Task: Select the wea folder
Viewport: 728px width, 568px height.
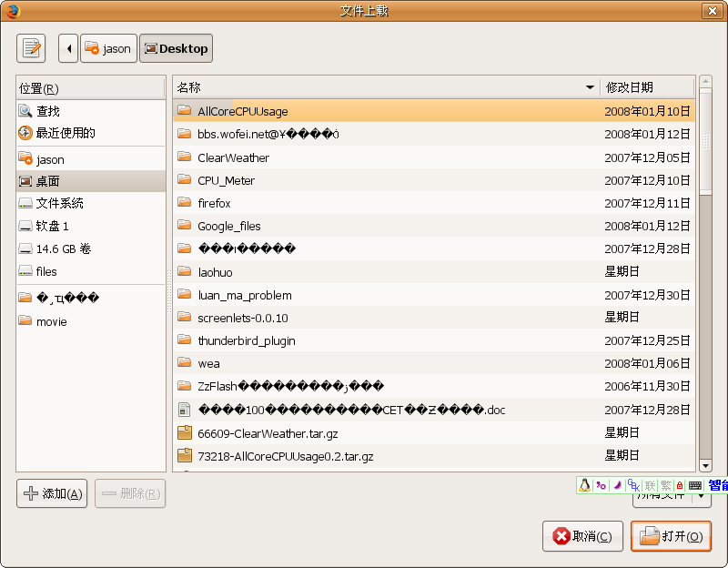Action: coord(434,363)
